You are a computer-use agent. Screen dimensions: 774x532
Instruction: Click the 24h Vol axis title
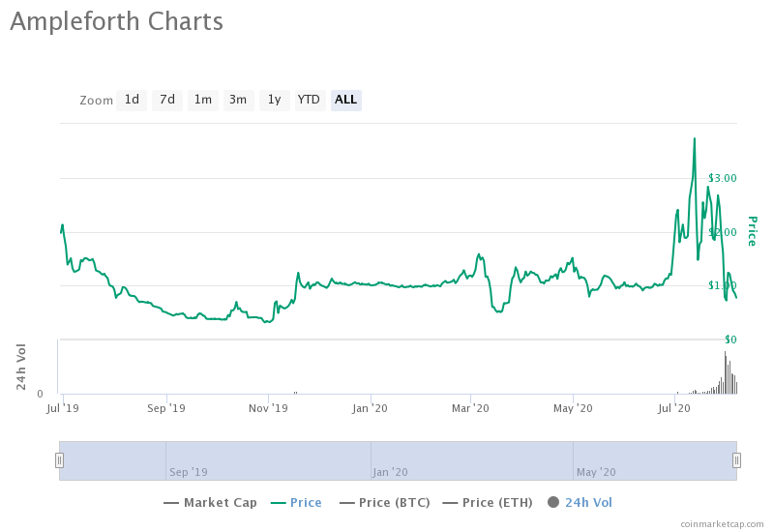pyautogui.click(x=20, y=368)
